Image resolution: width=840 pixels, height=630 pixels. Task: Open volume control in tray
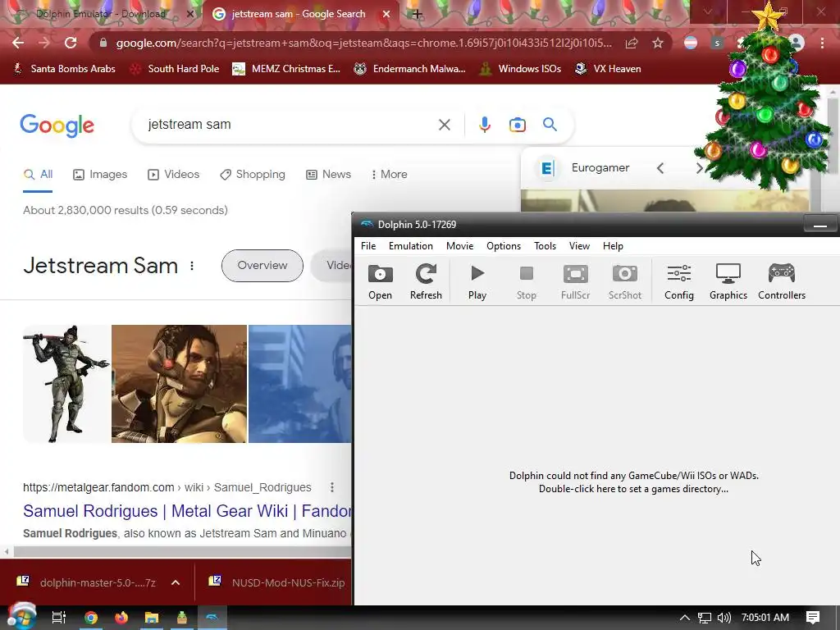coord(724,618)
